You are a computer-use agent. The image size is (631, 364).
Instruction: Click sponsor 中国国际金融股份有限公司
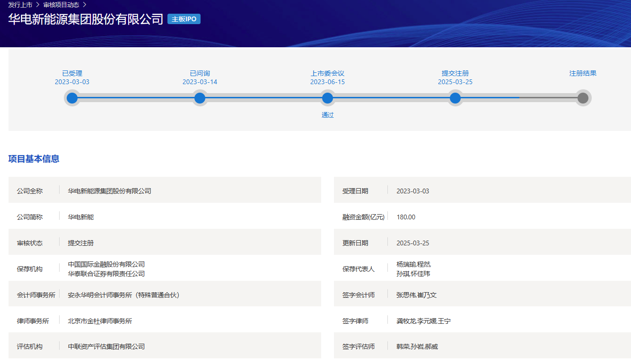click(106, 264)
